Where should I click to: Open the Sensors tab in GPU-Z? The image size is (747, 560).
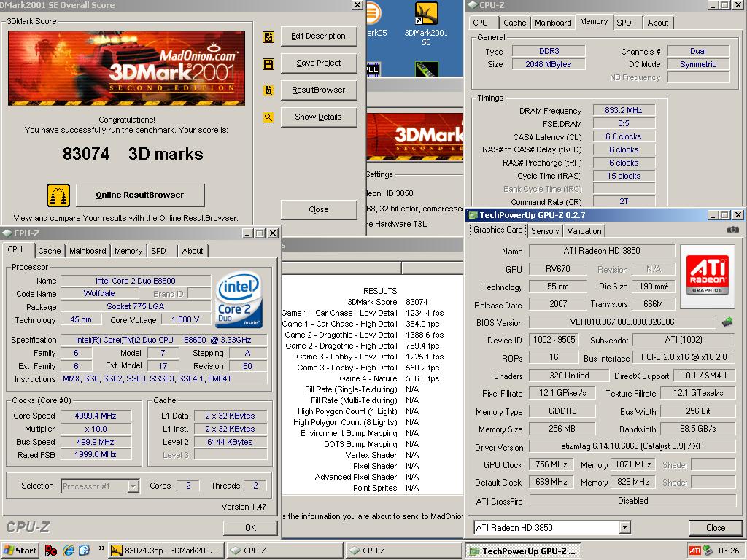[544, 231]
